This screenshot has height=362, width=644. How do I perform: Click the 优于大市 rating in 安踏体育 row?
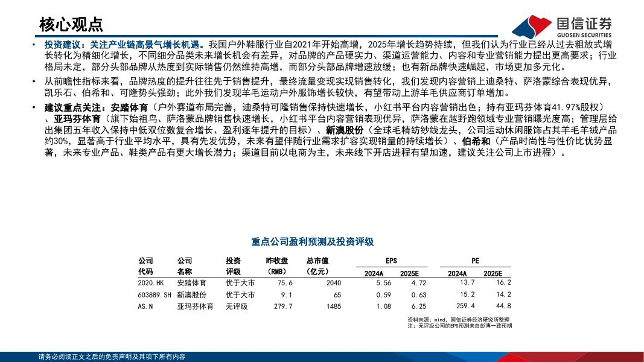(x=240, y=283)
